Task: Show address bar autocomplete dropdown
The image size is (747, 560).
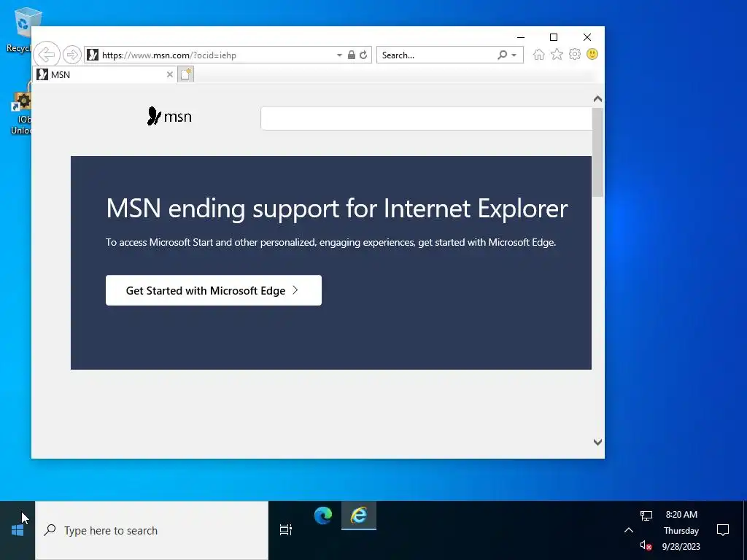Action: click(339, 55)
